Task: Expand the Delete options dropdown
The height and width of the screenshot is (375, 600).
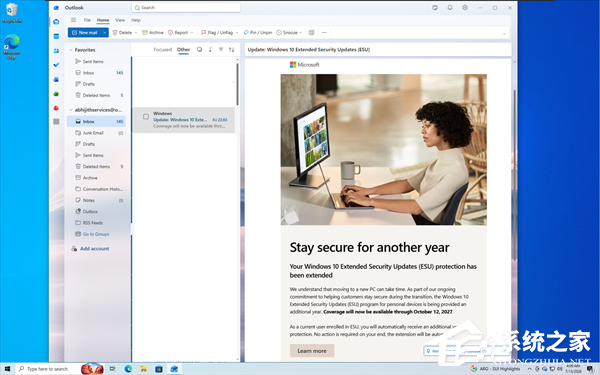Action: point(136,33)
